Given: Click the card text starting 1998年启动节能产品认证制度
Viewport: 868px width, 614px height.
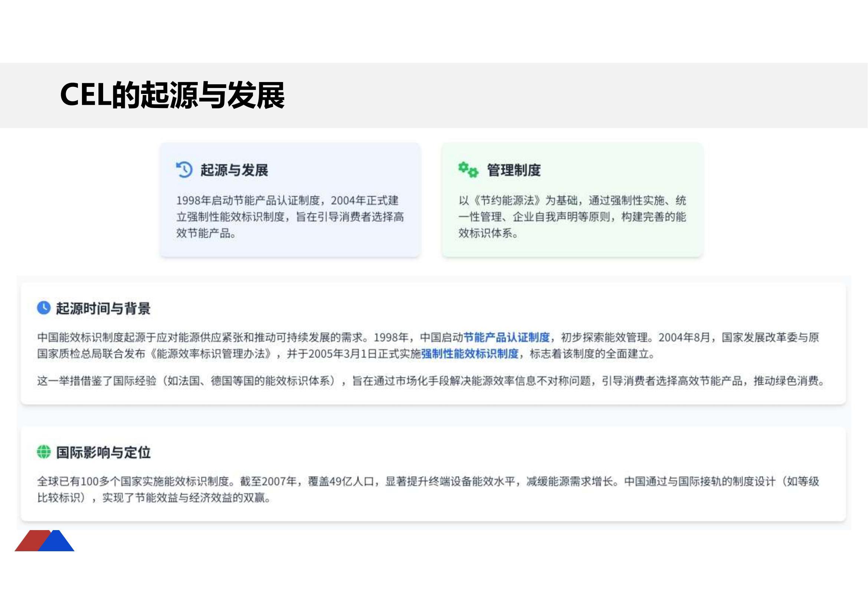Looking at the screenshot, I should point(290,217).
